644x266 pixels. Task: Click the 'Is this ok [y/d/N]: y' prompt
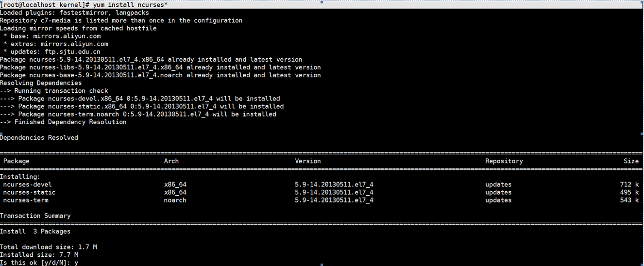(39, 263)
